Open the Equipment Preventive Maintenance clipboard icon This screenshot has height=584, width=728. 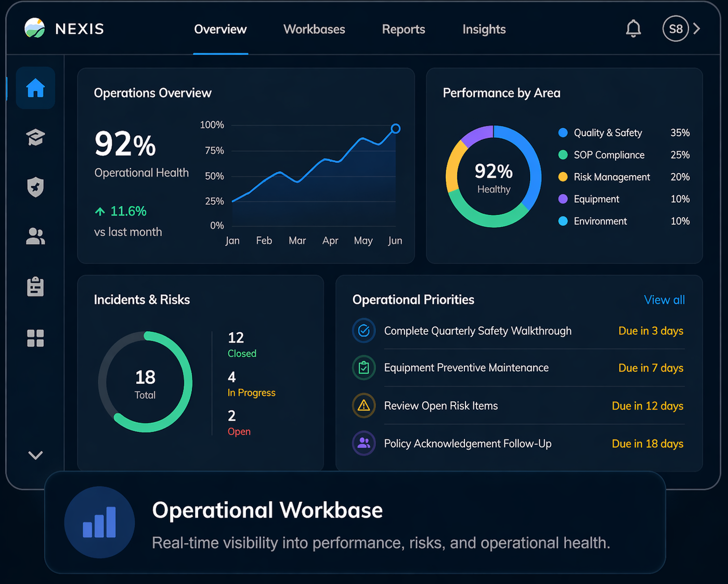point(364,368)
